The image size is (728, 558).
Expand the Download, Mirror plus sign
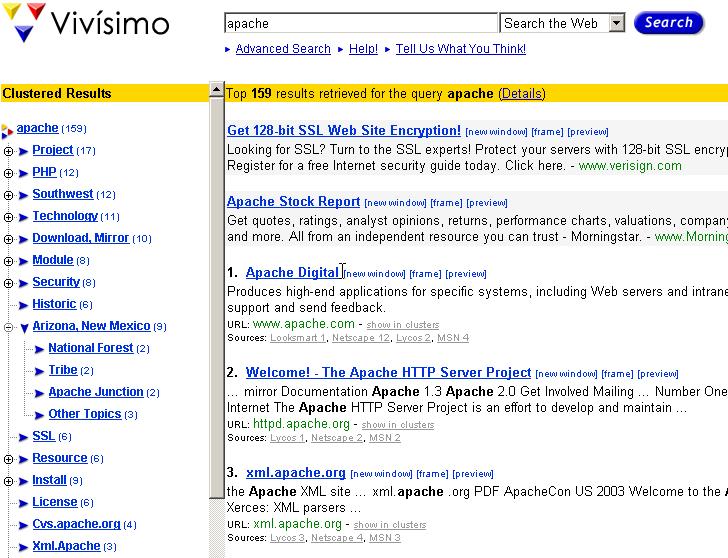(8, 240)
